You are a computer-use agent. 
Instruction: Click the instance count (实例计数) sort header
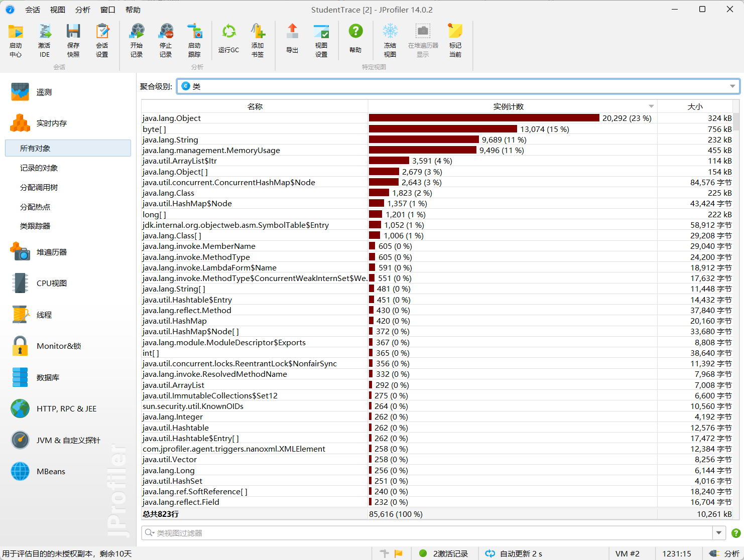tap(508, 106)
